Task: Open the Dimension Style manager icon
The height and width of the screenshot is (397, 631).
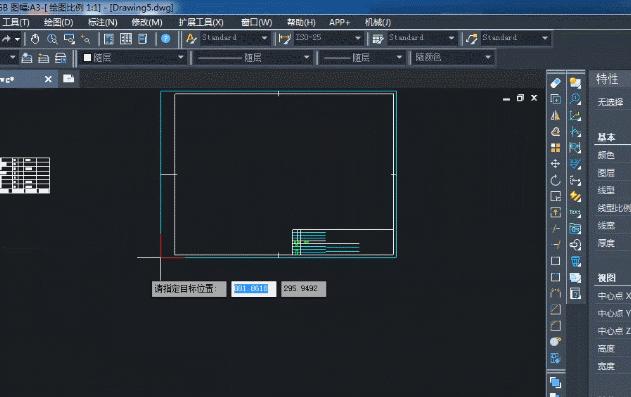Action: point(285,39)
